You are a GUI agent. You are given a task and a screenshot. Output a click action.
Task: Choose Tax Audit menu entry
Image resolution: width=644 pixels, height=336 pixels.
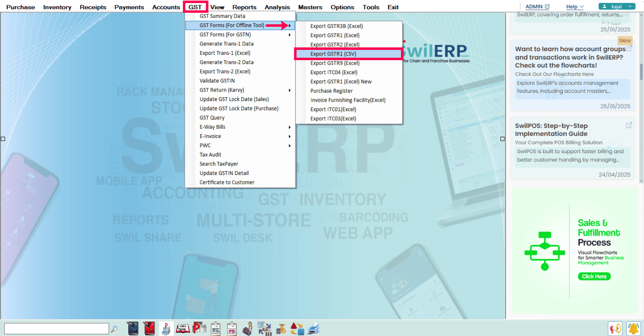pos(240,154)
